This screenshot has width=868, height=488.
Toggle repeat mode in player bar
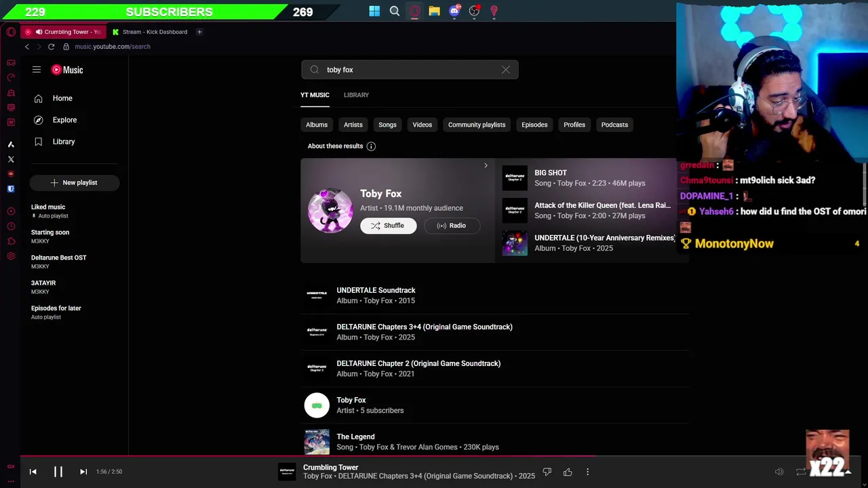coord(801,472)
